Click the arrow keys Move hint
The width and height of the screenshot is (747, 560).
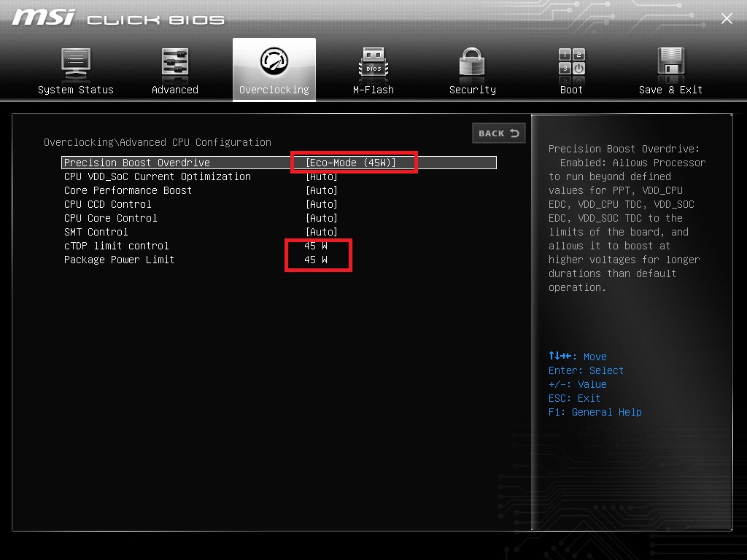(578, 356)
